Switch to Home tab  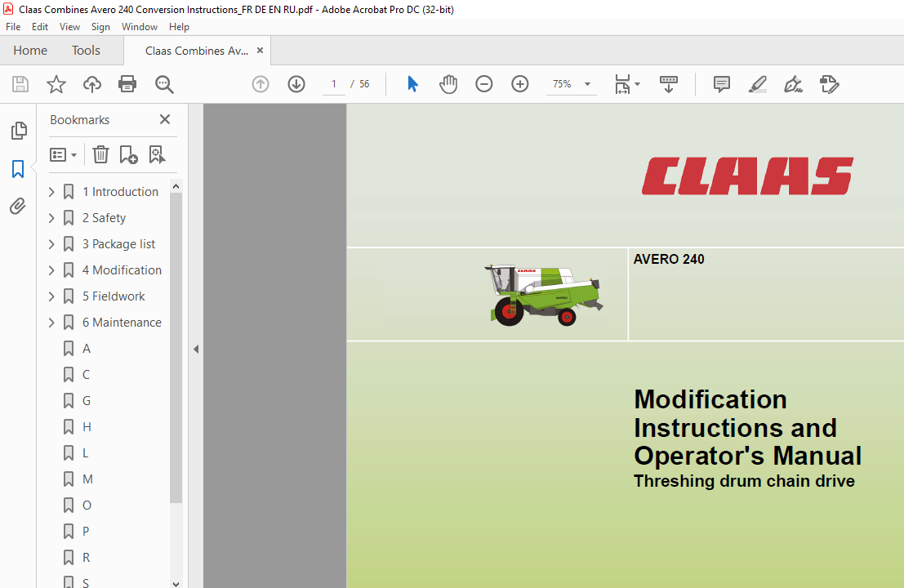pos(30,51)
